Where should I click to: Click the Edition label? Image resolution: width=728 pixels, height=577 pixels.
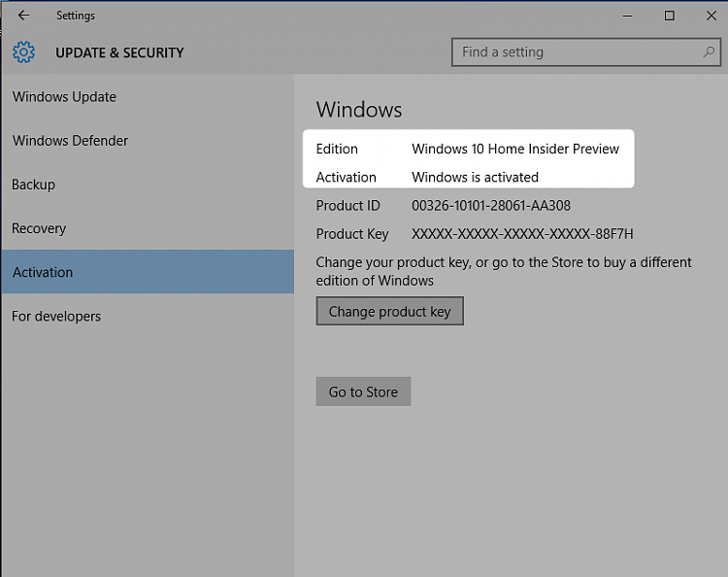(337, 149)
